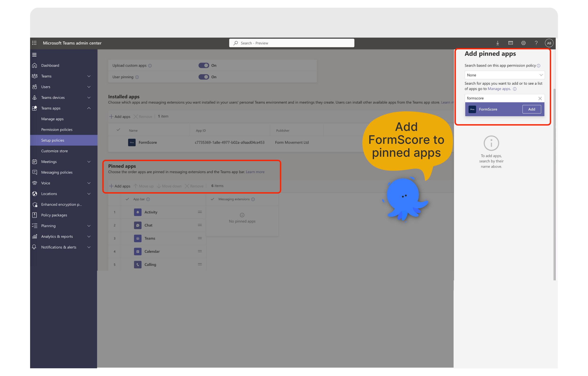Image resolution: width=588 pixels, height=376 pixels.
Task: Open the Cloud Shell console icon
Action: click(x=510, y=43)
